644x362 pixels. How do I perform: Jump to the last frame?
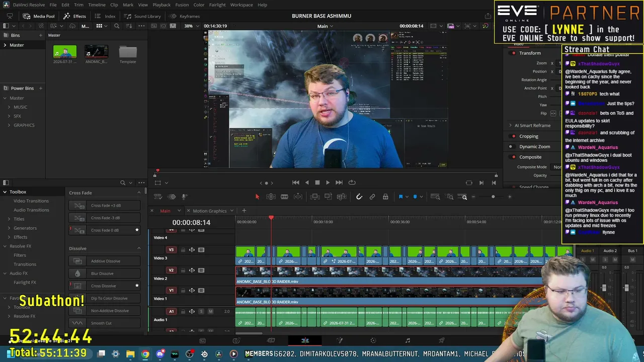pyautogui.click(x=339, y=183)
